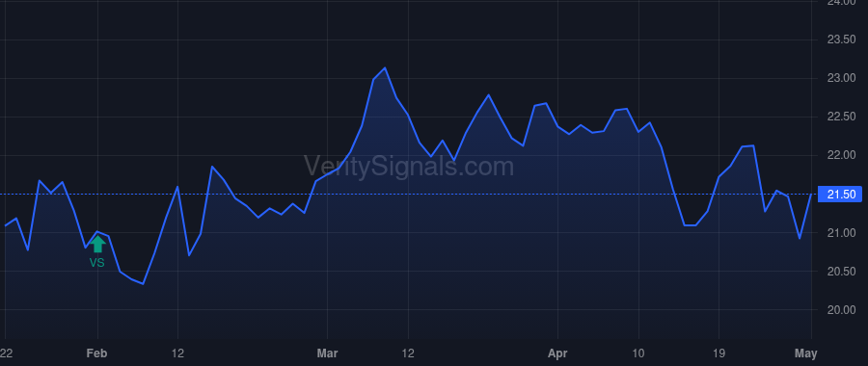Click the 23.00 price axis label
The image size is (868, 366).
pyautogui.click(x=840, y=79)
